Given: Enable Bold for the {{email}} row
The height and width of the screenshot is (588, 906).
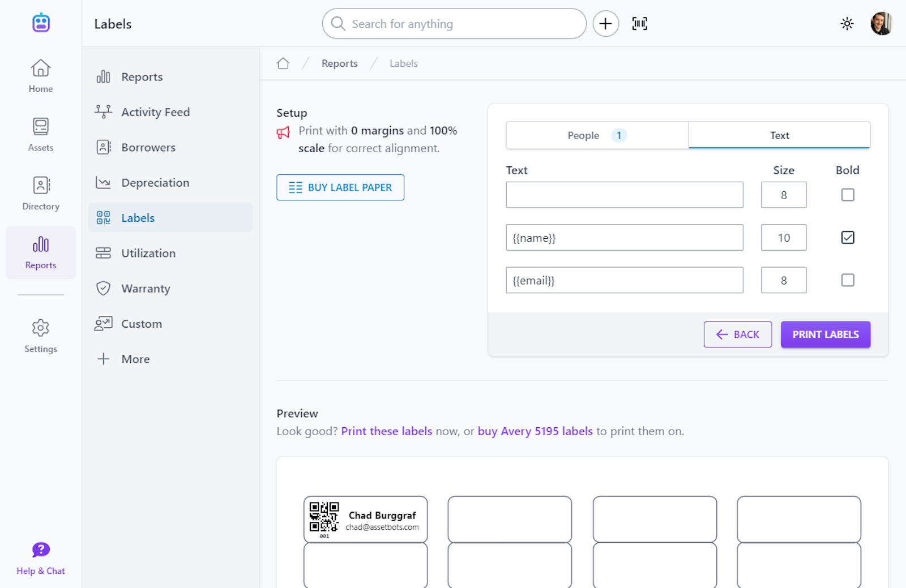Looking at the screenshot, I should (848, 280).
